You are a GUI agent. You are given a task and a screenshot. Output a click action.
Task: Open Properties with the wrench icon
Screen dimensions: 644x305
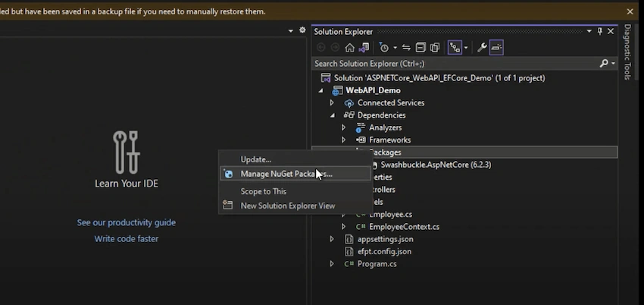pos(482,48)
